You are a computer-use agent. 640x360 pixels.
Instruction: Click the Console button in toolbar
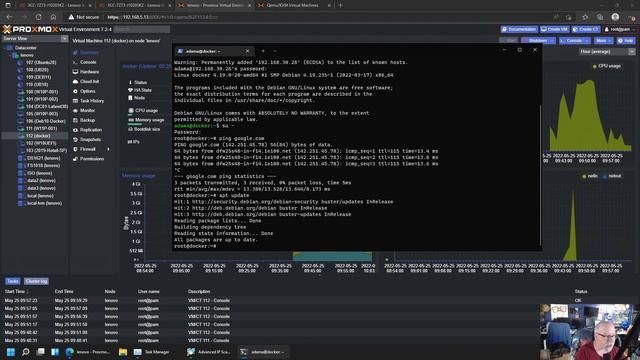tap(571, 41)
